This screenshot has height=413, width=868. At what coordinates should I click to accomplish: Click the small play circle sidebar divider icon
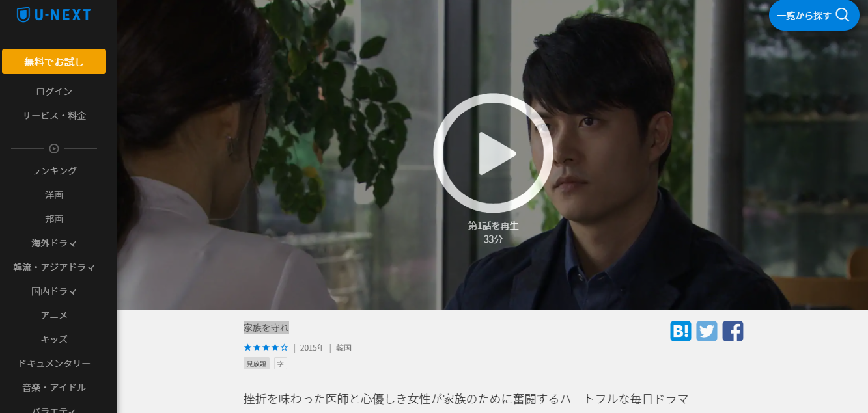54,148
